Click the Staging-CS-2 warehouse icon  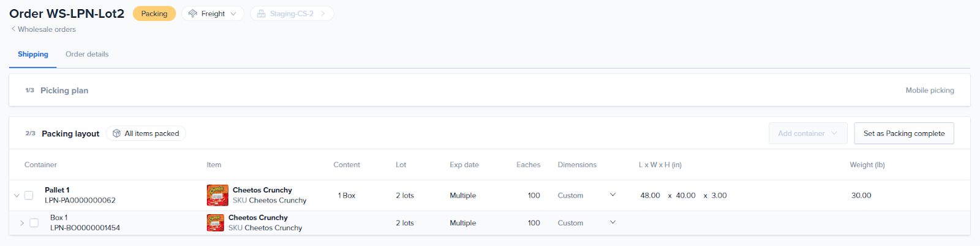262,13
